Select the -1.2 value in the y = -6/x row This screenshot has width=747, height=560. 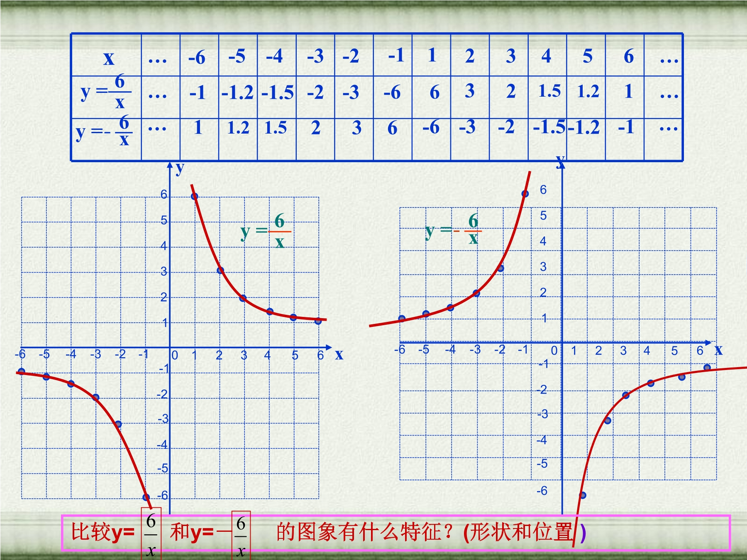pos(584,127)
